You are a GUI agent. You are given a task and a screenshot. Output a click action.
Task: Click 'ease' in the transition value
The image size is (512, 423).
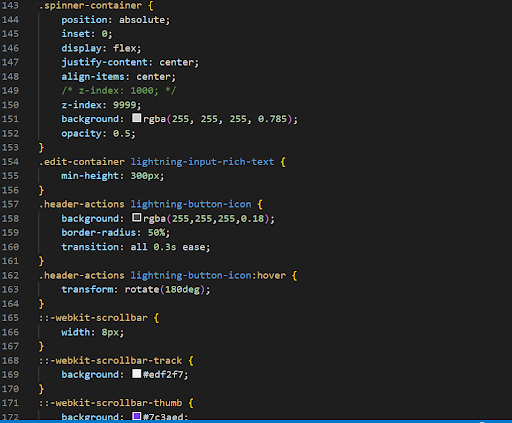(x=193, y=247)
